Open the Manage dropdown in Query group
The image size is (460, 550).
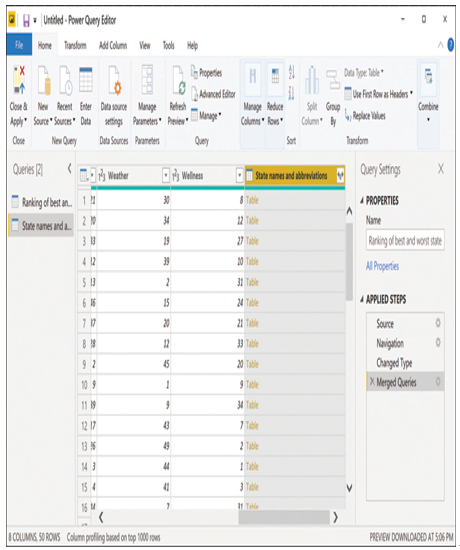[206, 115]
